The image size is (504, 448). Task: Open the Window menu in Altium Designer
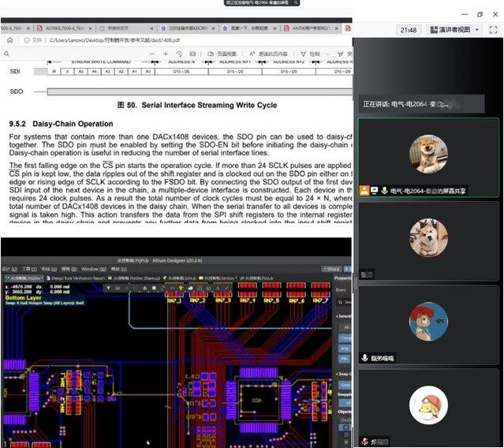point(88,269)
